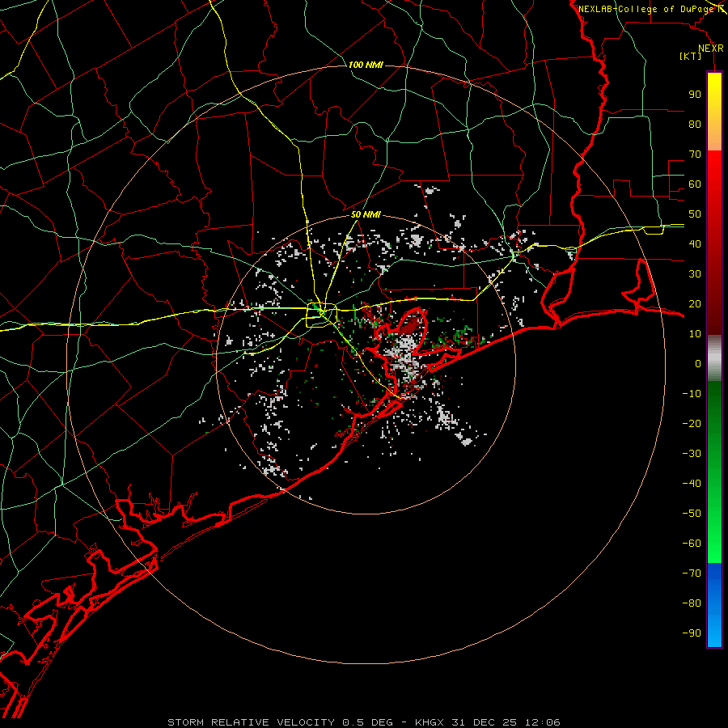Click the positive "90" velocity scale label
This screenshot has width=728, height=728.
pos(695,95)
